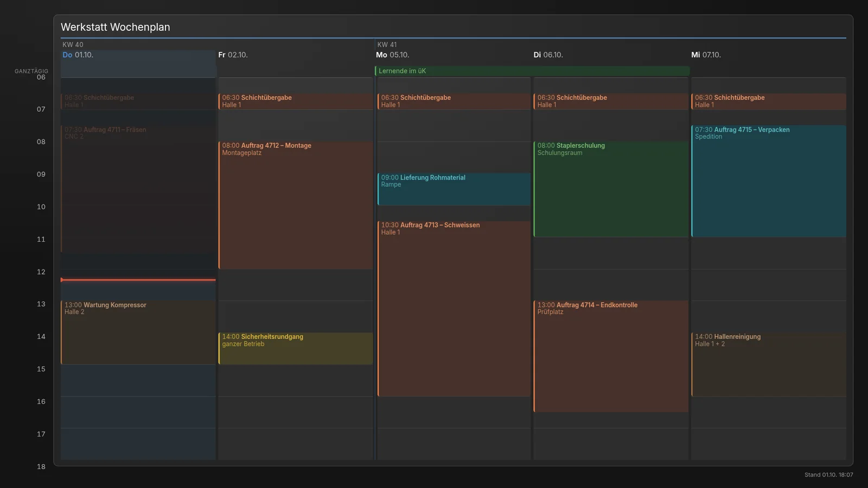Select the Sicherheitsrundgang event
The height and width of the screenshot is (488, 868).
point(296,348)
